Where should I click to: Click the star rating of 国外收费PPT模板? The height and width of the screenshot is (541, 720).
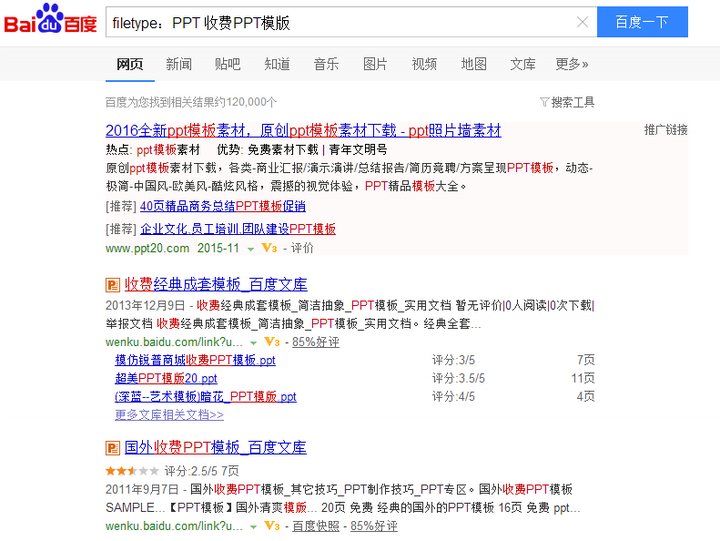132,471
